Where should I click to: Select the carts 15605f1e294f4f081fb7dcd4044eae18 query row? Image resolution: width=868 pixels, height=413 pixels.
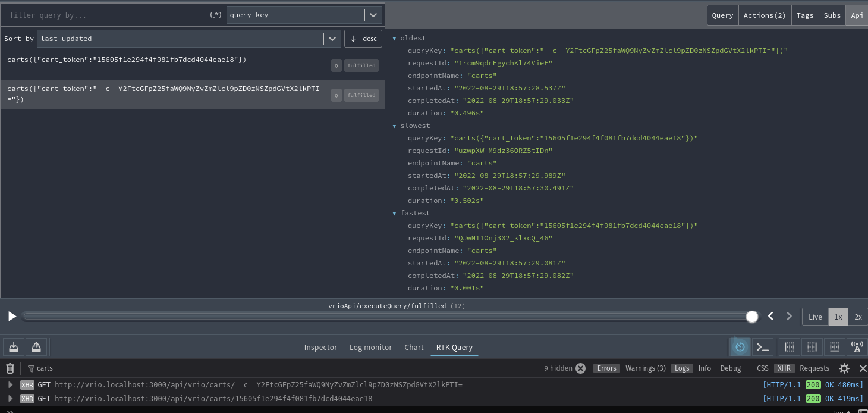pyautogui.click(x=193, y=65)
